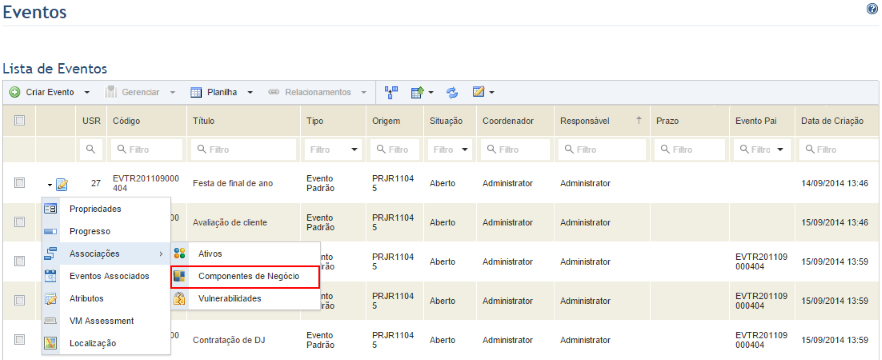Select Localização from the context menu
882x360 pixels.
pyautogui.click(x=106, y=343)
